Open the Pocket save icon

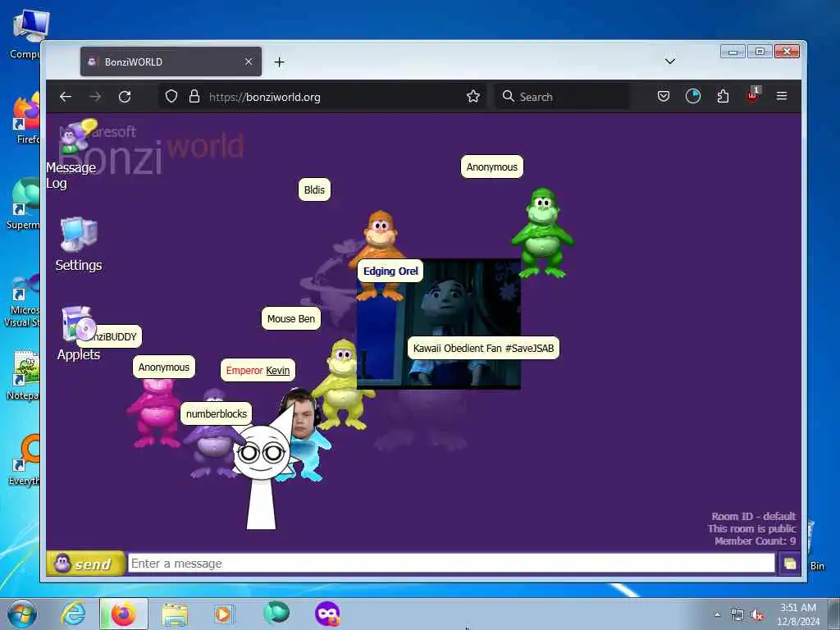[x=663, y=97]
